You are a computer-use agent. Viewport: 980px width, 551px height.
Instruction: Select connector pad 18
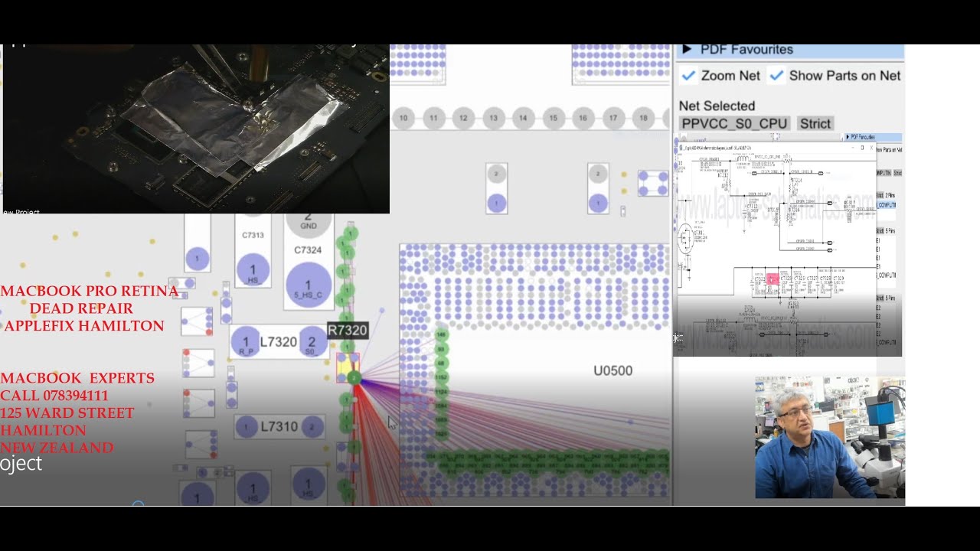point(643,118)
